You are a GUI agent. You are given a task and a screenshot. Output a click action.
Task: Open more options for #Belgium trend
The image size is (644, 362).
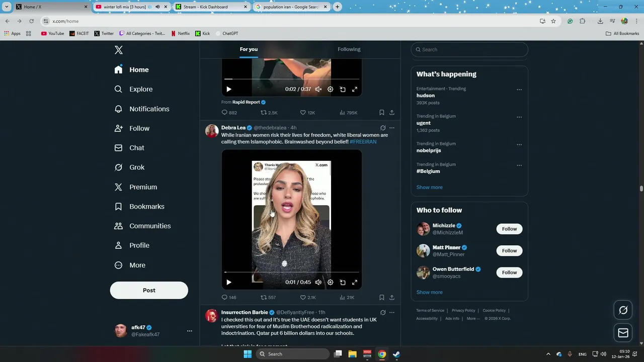pos(519,165)
